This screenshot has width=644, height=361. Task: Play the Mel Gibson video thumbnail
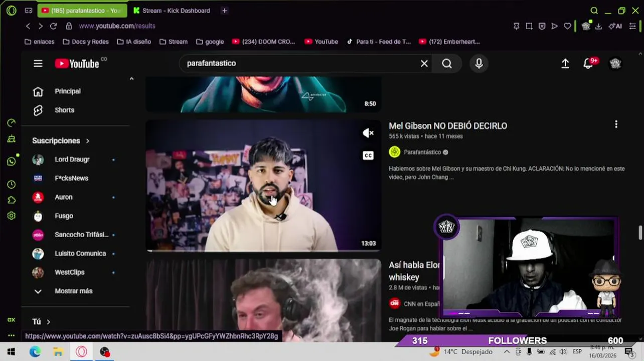[x=263, y=186]
